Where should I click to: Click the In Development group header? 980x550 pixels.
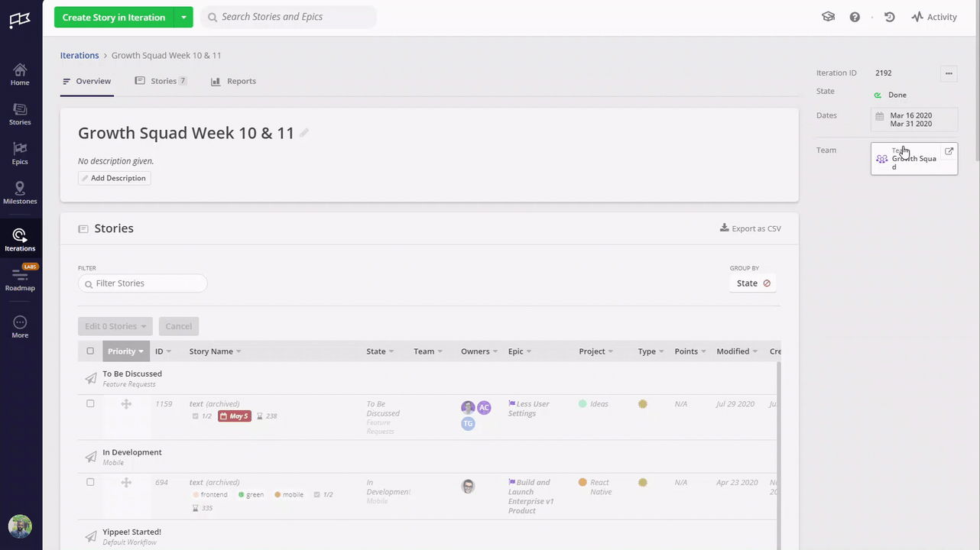click(132, 453)
